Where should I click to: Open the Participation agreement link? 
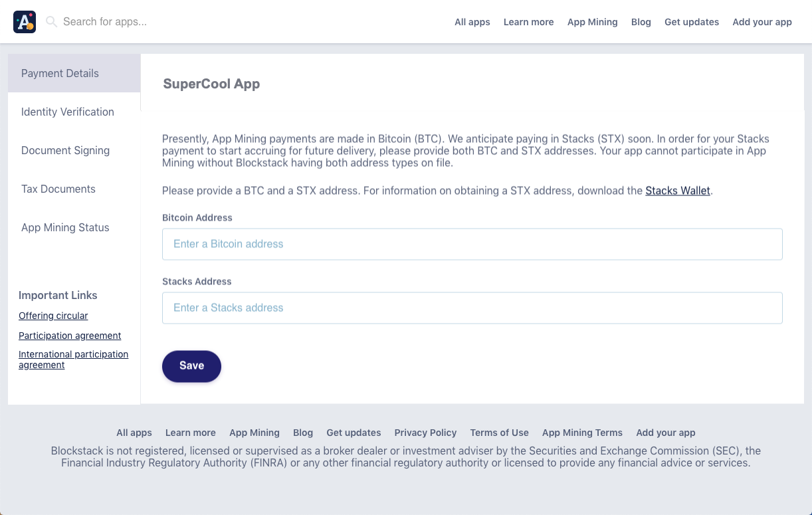pos(70,336)
